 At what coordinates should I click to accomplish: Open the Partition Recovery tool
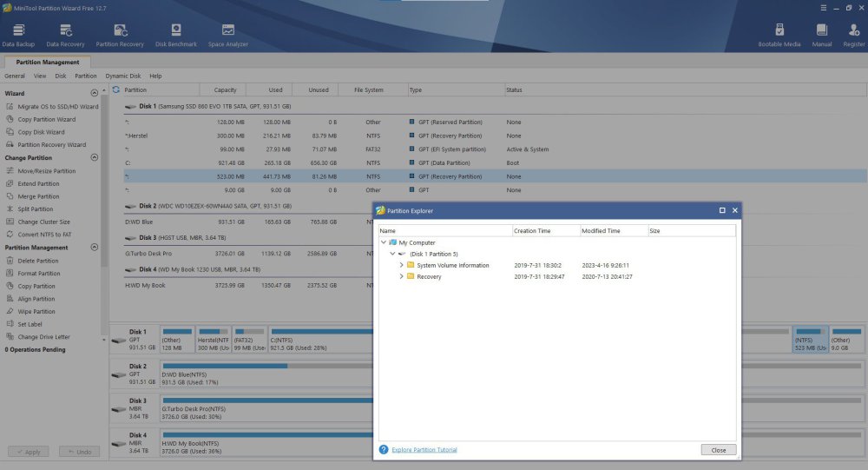(x=120, y=31)
